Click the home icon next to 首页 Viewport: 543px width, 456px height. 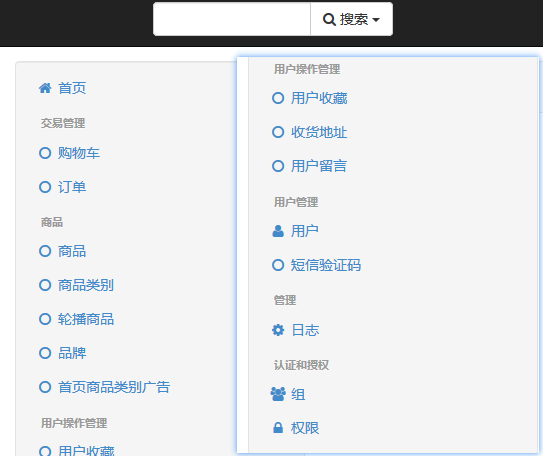pyautogui.click(x=45, y=88)
